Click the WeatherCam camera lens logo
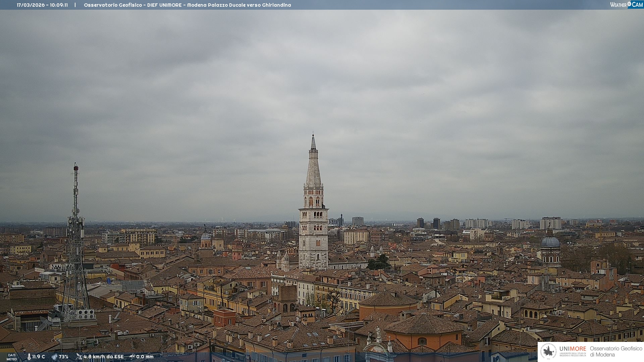 (629, 4)
